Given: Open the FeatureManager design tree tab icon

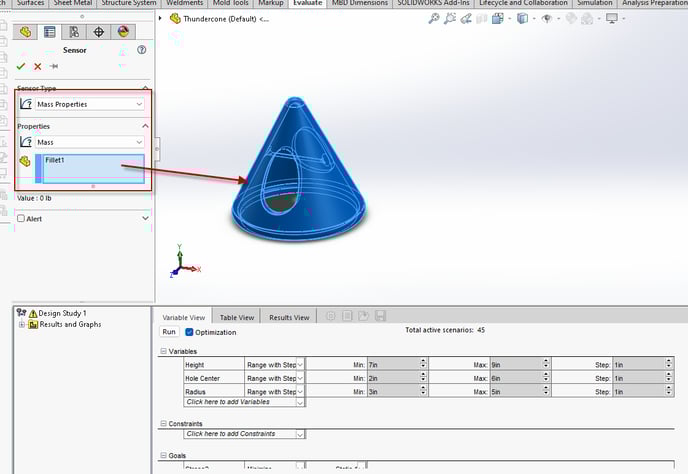Looking at the screenshot, I should click(25, 32).
